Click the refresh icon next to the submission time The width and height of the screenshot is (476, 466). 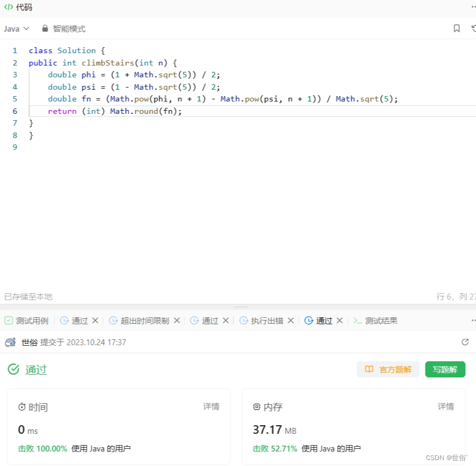pos(465,342)
